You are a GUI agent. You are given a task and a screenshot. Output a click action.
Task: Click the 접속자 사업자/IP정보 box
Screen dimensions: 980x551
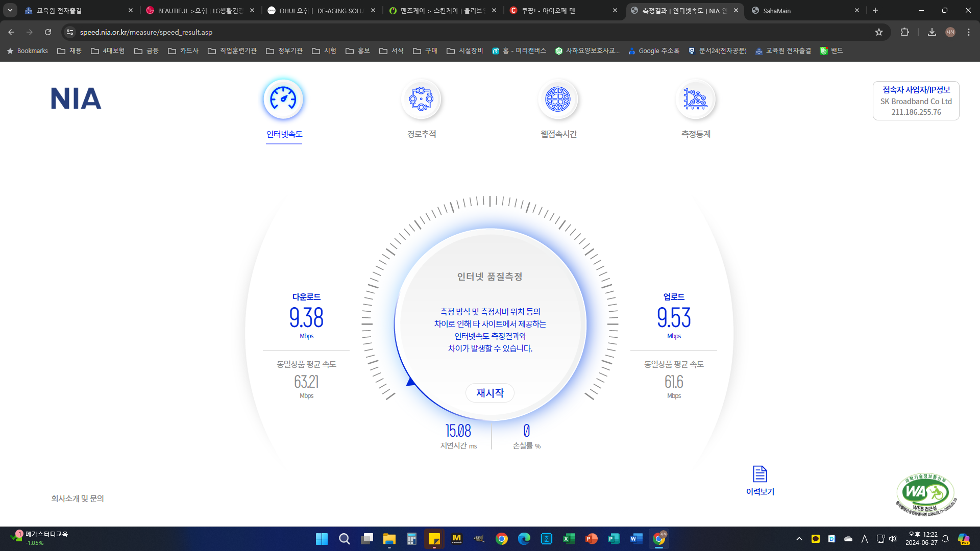[x=916, y=101]
